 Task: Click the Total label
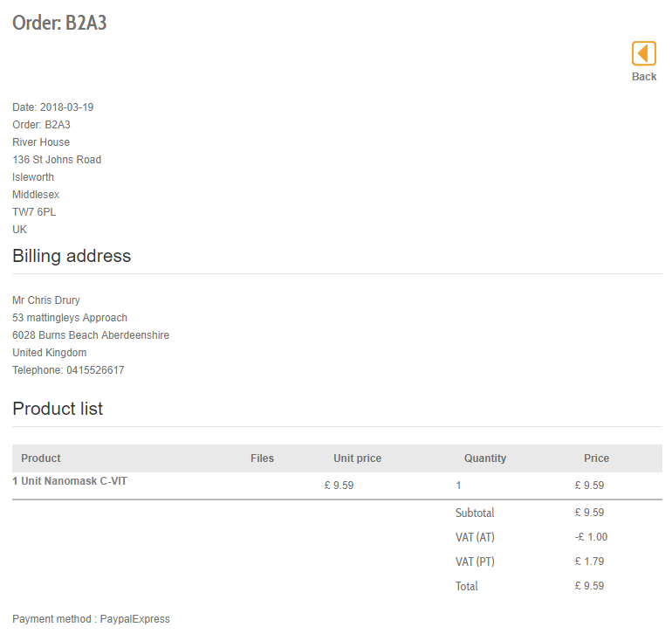click(467, 586)
